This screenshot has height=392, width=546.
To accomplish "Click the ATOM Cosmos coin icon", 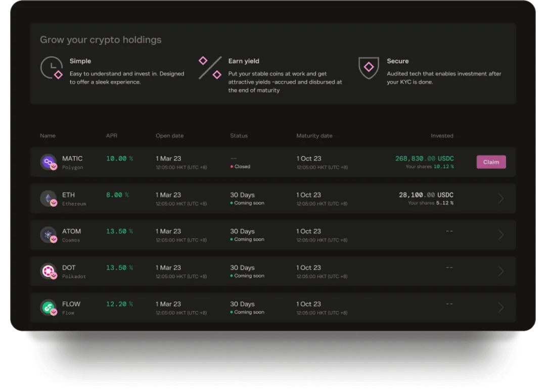I will pos(49,235).
